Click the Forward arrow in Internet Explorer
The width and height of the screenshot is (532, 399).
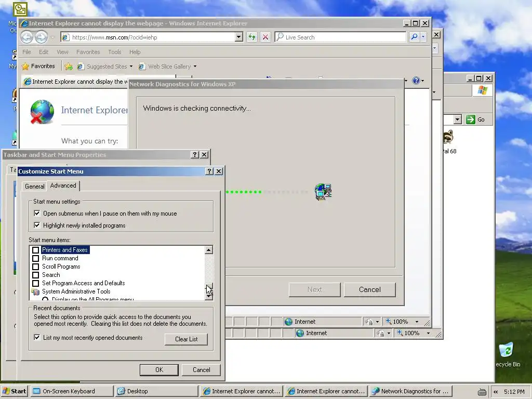(42, 37)
